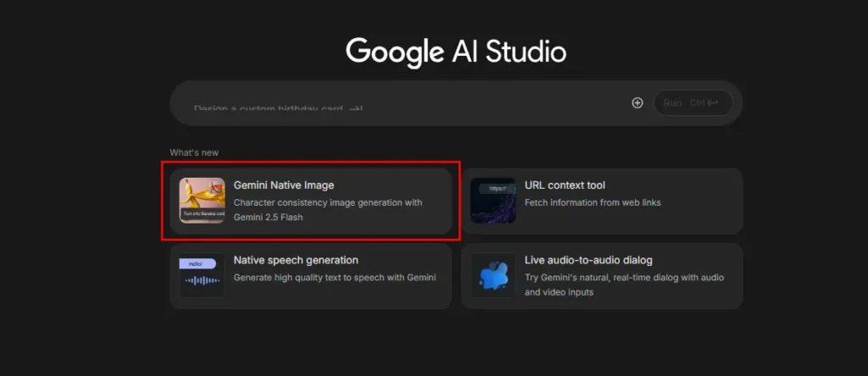Click the plus icon in the prompt box

[x=637, y=102]
